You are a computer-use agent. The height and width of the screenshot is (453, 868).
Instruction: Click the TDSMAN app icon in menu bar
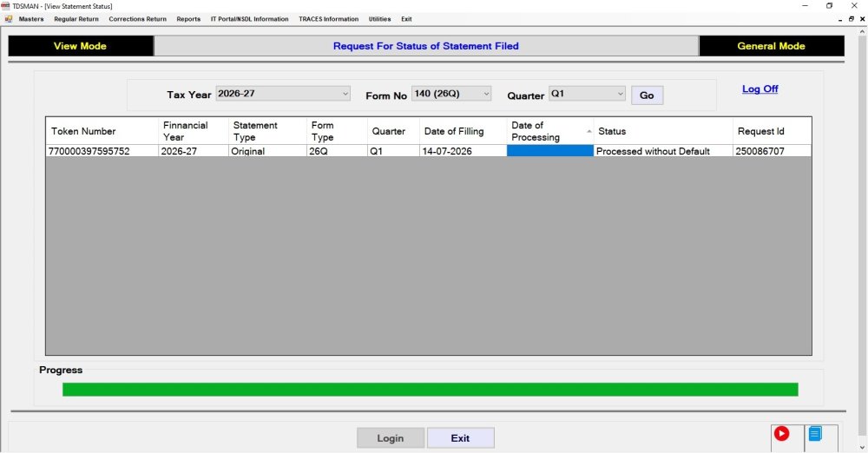tap(9, 19)
